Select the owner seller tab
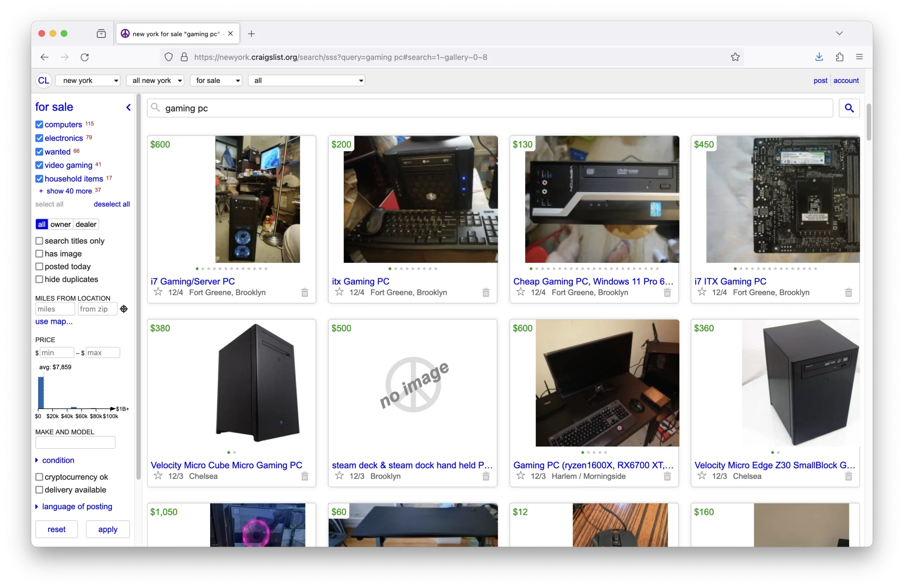The image size is (904, 588). click(60, 225)
